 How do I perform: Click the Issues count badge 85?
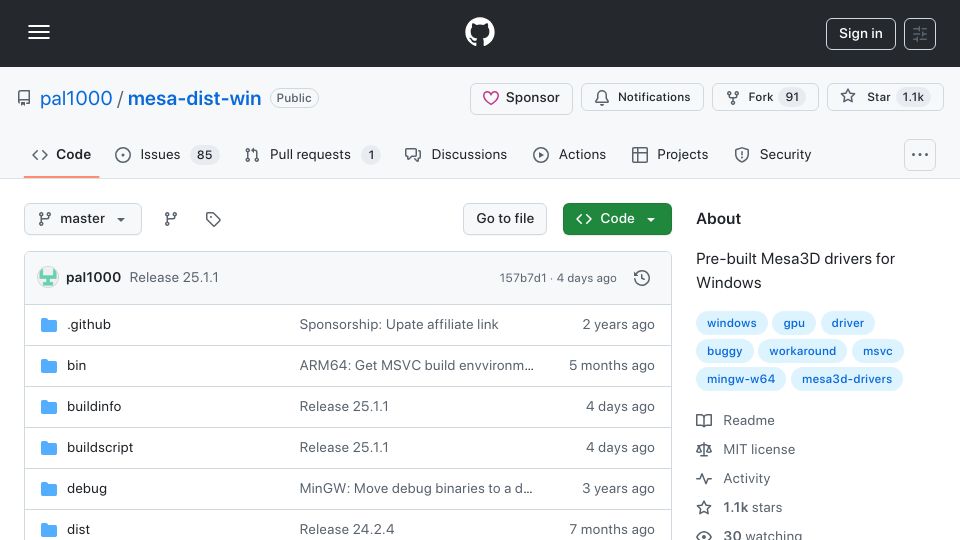(x=204, y=155)
